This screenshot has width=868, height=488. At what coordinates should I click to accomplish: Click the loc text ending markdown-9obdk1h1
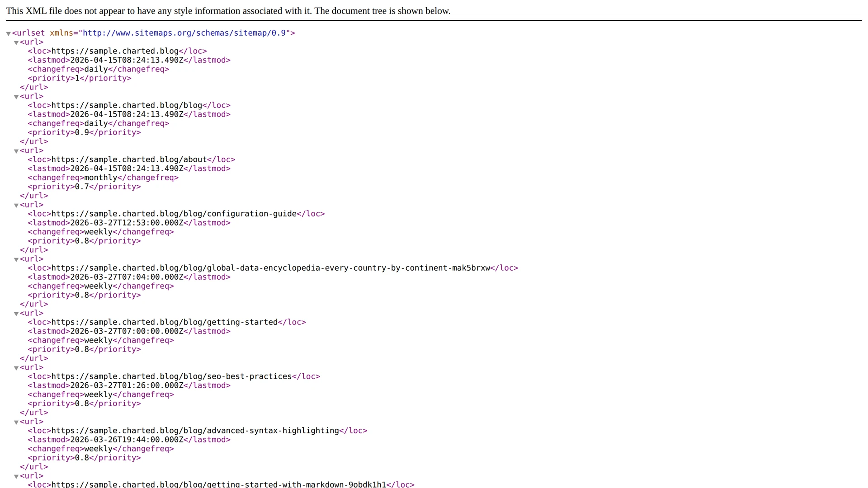tap(219, 484)
